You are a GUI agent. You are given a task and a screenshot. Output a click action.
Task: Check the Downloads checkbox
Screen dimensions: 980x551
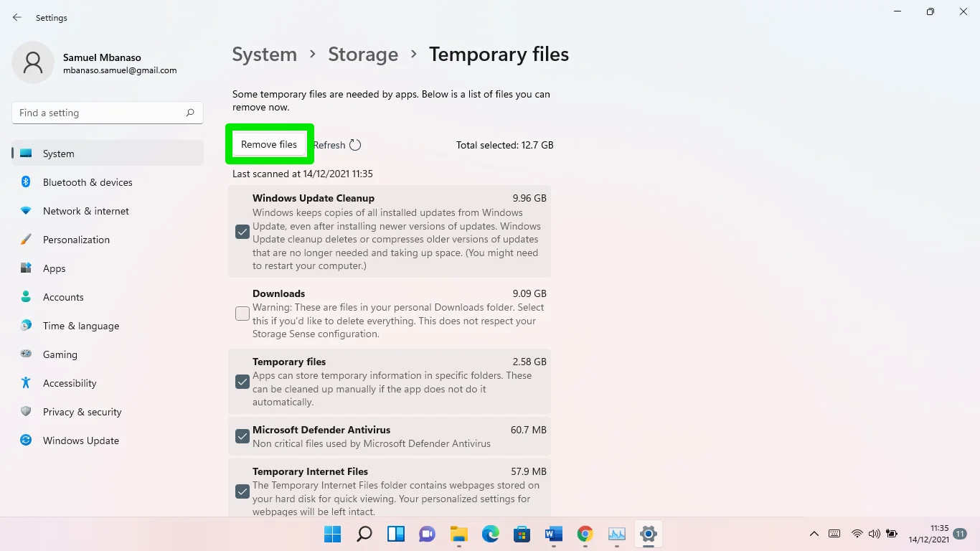click(x=242, y=314)
